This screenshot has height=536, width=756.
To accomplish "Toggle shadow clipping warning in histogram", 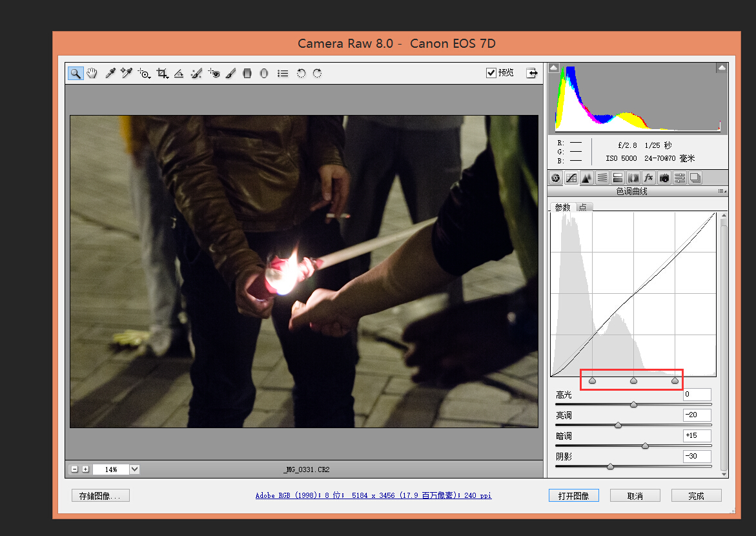I will (x=553, y=68).
